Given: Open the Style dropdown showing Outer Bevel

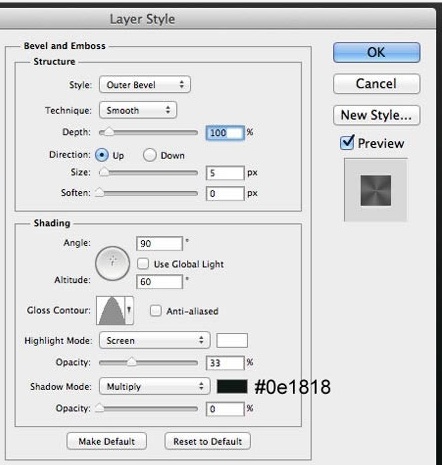Looking at the screenshot, I should pos(145,84).
